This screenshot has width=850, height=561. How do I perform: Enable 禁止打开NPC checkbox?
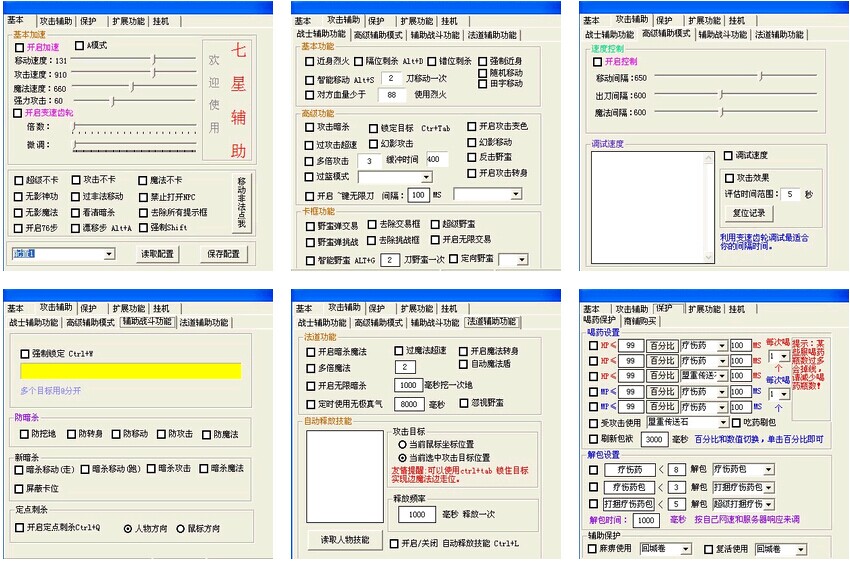point(143,197)
